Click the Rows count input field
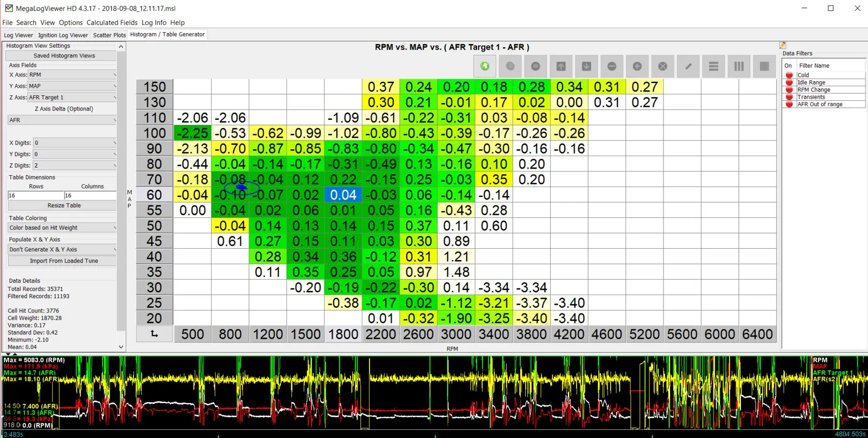This screenshot has width=868, height=438. click(36, 195)
